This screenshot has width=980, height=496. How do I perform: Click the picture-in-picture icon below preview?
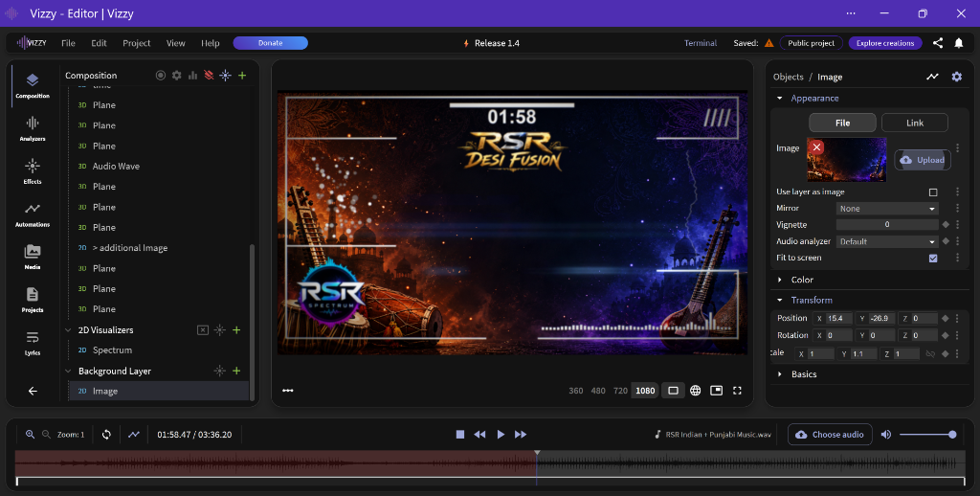(716, 391)
